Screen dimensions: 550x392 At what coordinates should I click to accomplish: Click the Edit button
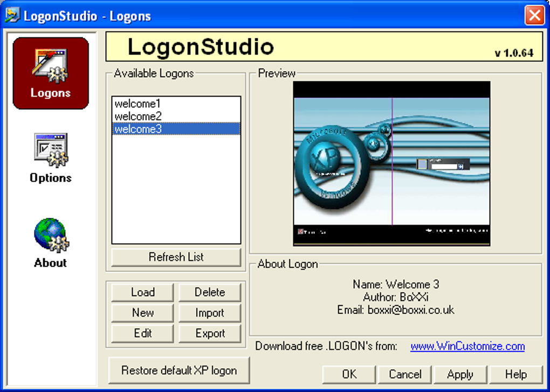[x=142, y=333]
